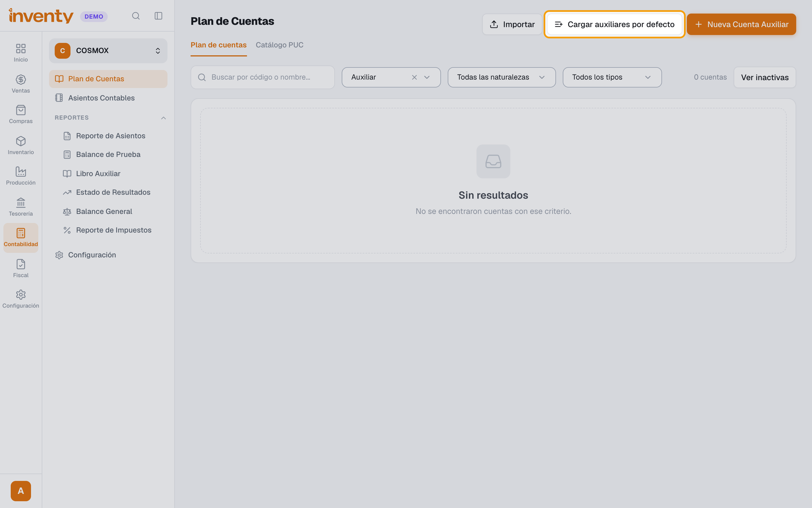Open Plan de Cuentas in sidebar

click(x=108, y=79)
